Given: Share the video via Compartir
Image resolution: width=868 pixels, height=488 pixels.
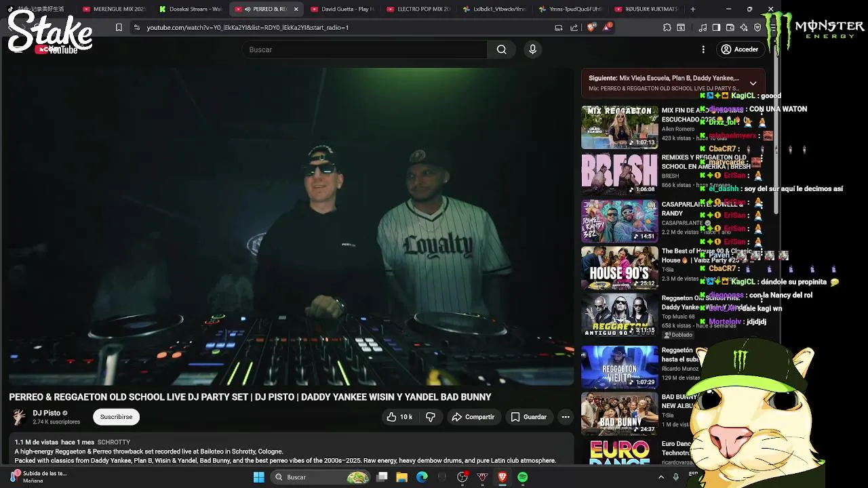Looking at the screenshot, I should pyautogui.click(x=473, y=417).
